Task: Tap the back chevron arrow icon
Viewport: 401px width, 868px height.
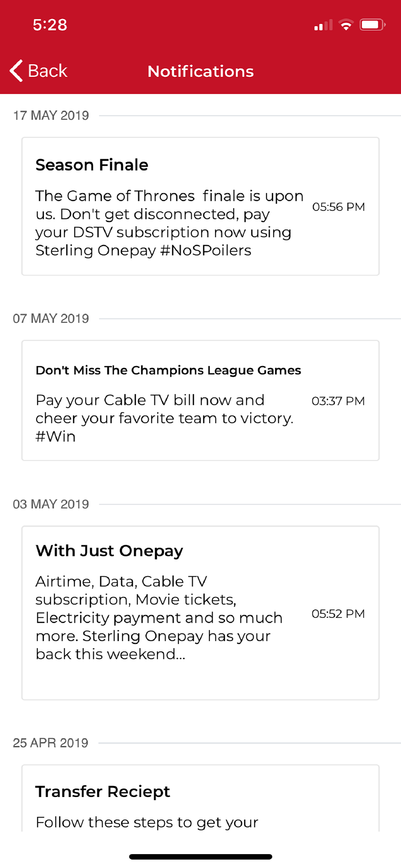Action: (x=16, y=71)
